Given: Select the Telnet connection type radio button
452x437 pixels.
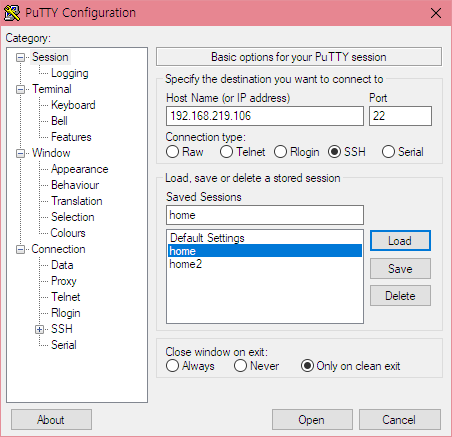Looking at the screenshot, I should 226,152.
